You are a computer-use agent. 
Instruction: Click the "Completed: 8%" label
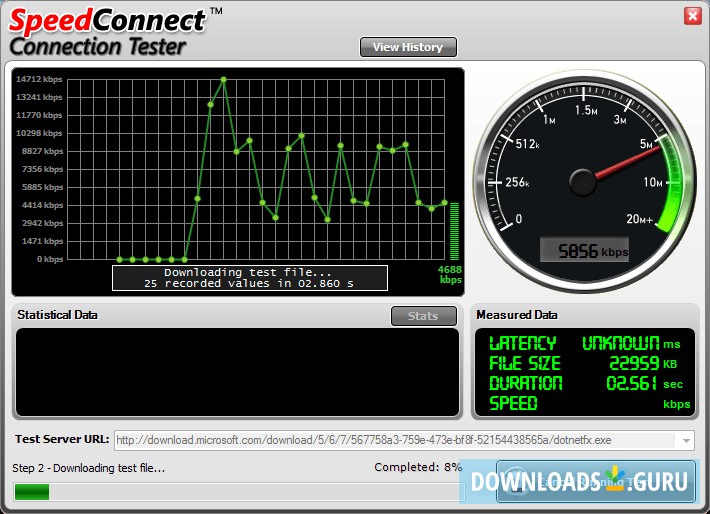(x=418, y=467)
